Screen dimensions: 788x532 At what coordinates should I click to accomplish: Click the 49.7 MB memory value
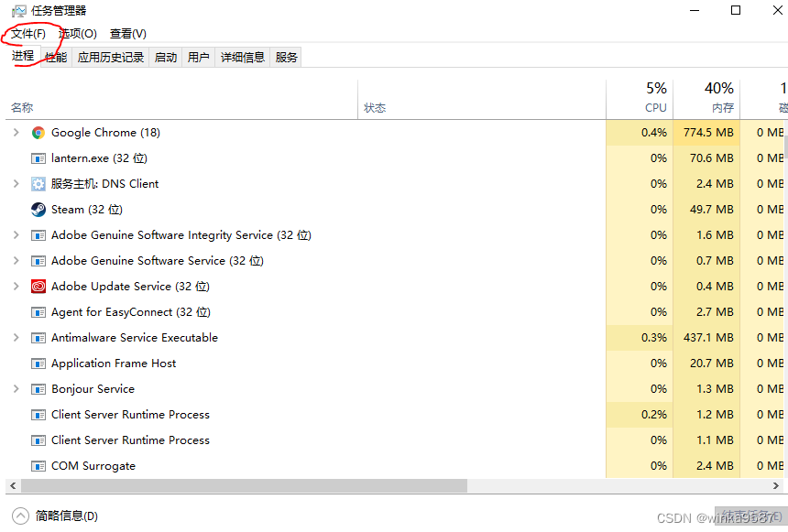712,210
